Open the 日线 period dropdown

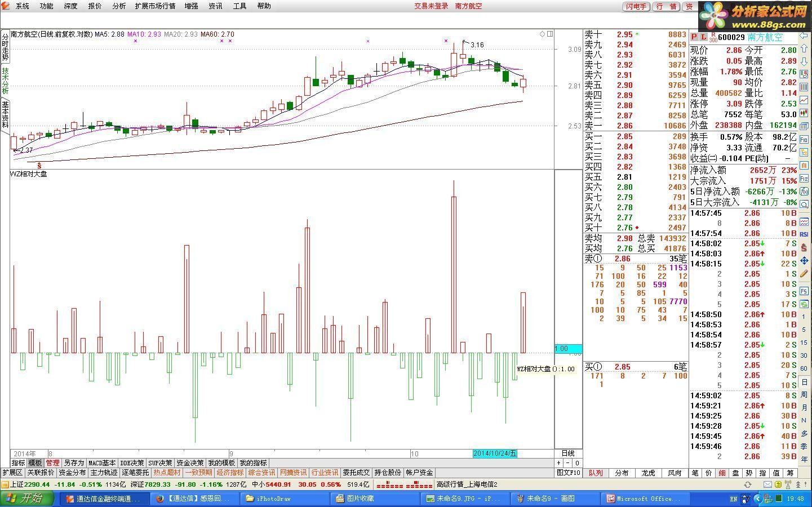pos(568,453)
